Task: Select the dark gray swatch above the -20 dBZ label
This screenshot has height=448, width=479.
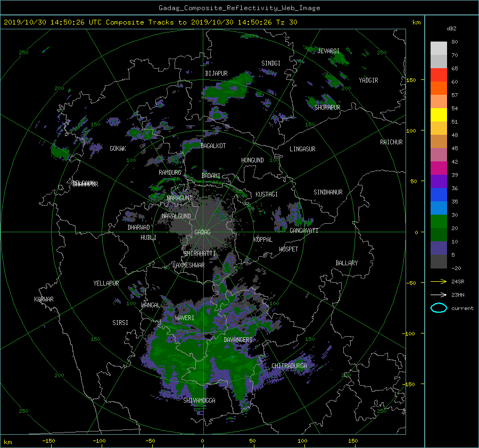Action: (439, 262)
